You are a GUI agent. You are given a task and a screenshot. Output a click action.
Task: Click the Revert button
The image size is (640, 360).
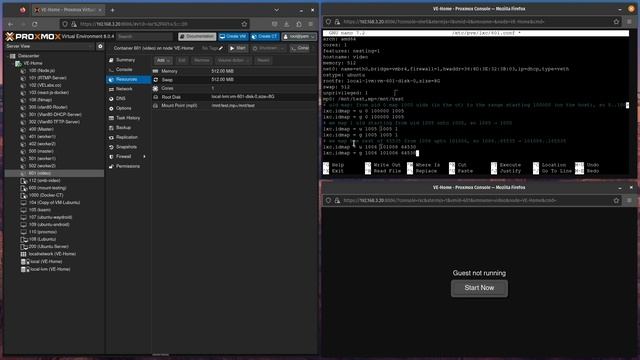(263, 60)
